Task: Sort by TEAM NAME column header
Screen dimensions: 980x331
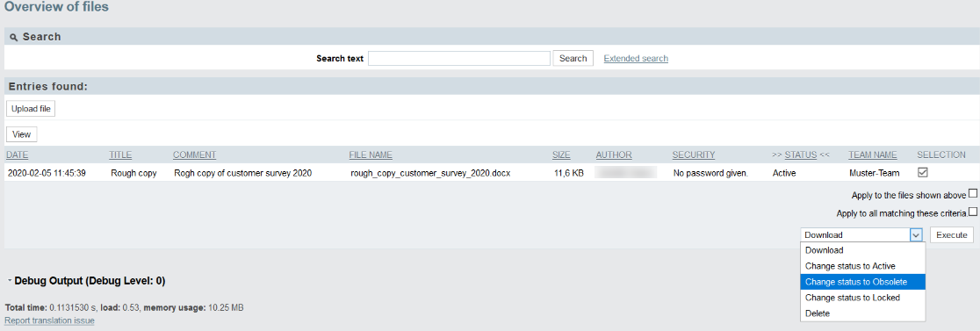Action: [x=873, y=155]
